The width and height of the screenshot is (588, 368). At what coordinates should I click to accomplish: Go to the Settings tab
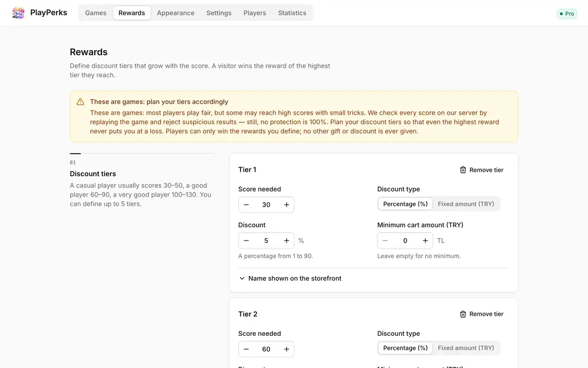(219, 13)
